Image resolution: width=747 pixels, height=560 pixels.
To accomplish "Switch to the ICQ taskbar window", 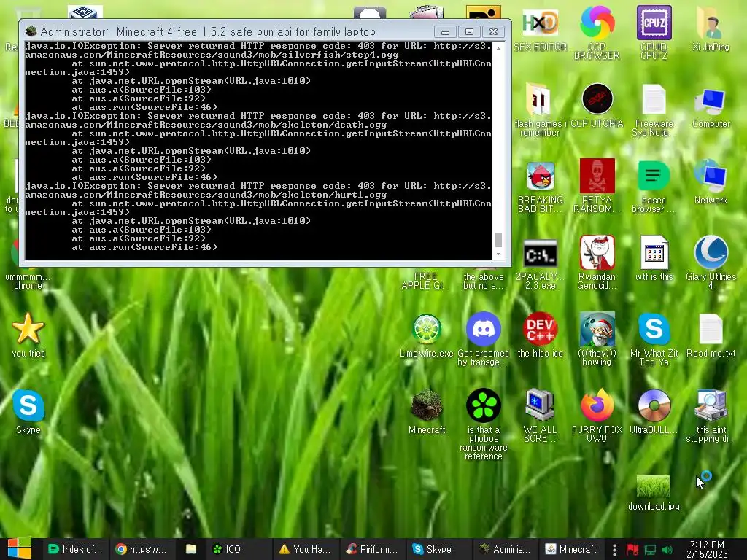I will click(239, 549).
